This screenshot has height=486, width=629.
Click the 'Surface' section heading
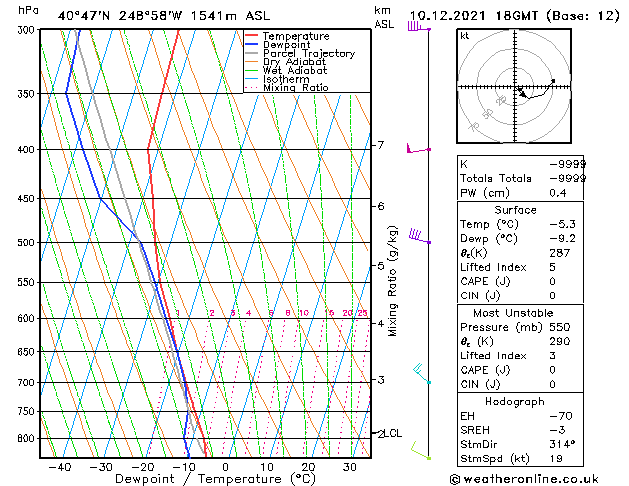(x=515, y=210)
